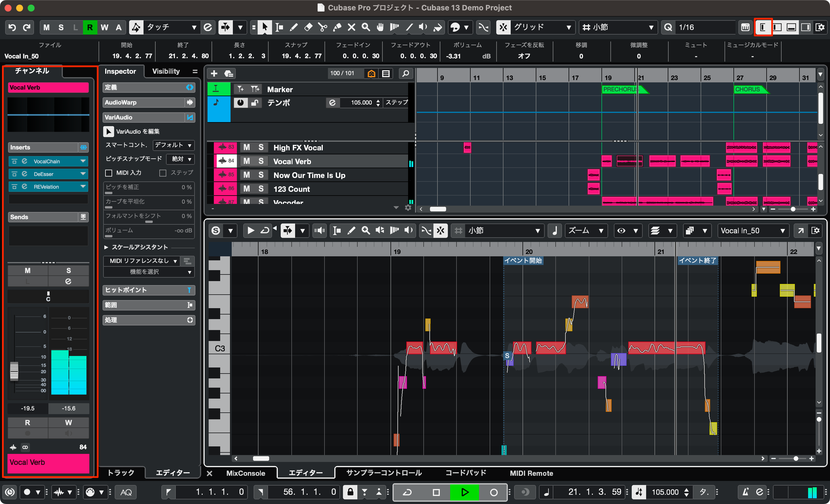Select the Range Selection tool
This screenshot has height=504, width=830.
[279, 27]
